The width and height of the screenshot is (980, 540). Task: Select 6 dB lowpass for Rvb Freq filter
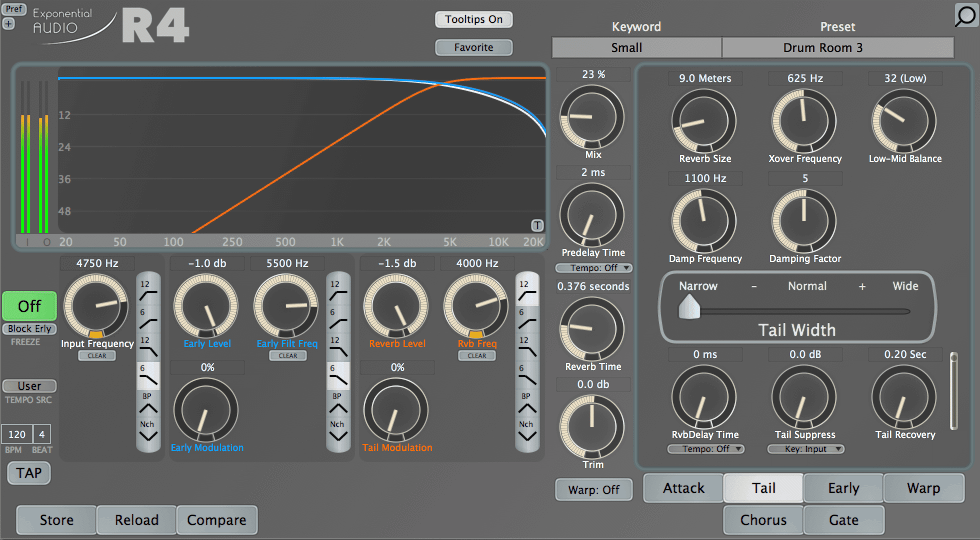[527, 375]
